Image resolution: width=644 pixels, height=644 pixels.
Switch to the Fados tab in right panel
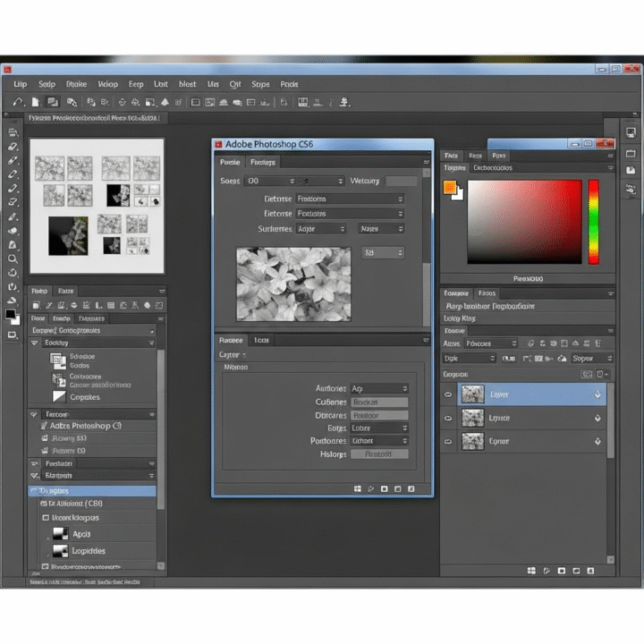click(x=487, y=293)
